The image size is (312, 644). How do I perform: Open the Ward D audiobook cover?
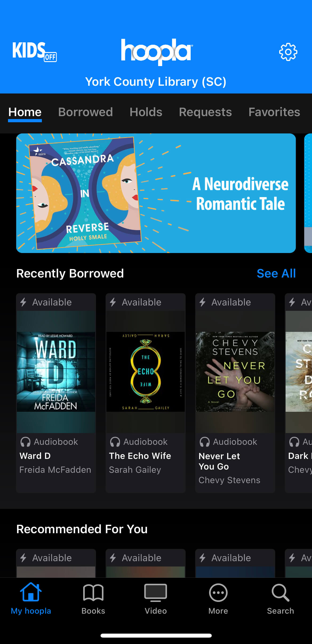click(56, 372)
